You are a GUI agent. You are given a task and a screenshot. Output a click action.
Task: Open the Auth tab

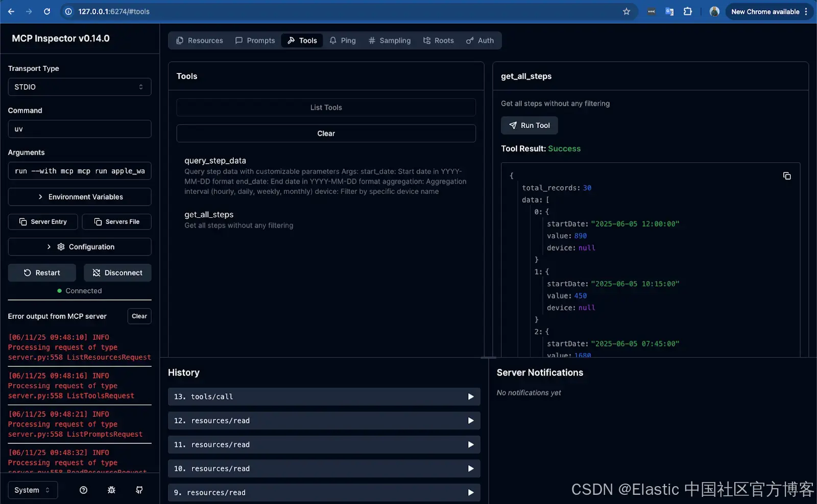tap(480, 40)
